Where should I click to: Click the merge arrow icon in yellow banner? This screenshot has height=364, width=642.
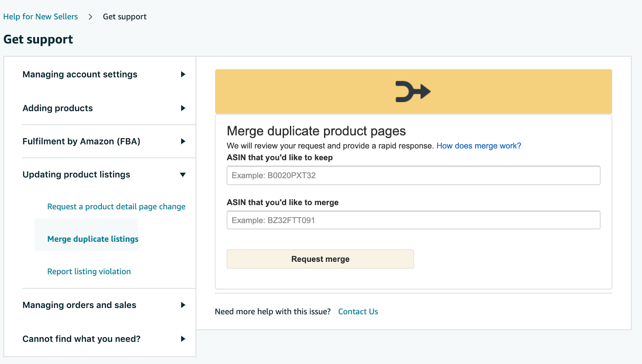[x=412, y=91]
